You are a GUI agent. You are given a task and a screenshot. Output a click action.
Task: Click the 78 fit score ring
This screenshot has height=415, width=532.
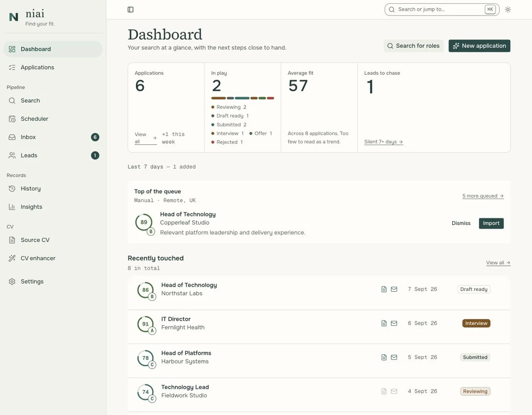pyautogui.click(x=146, y=358)
